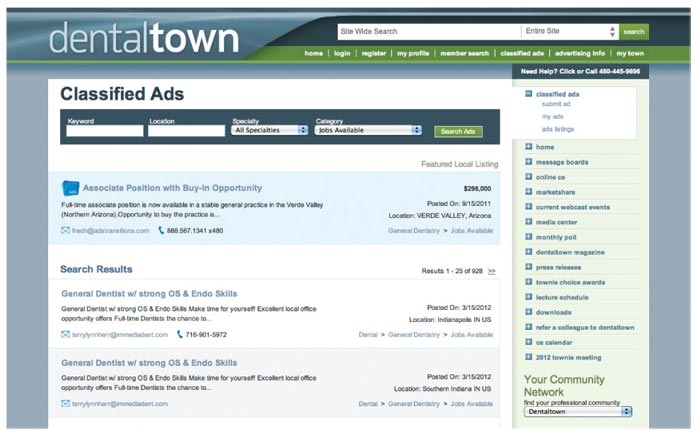The height and width of the screenshot is (438, 700).
Task: Click General Dentistry breadcrumb in featured listing
Action: pos(413,230)
